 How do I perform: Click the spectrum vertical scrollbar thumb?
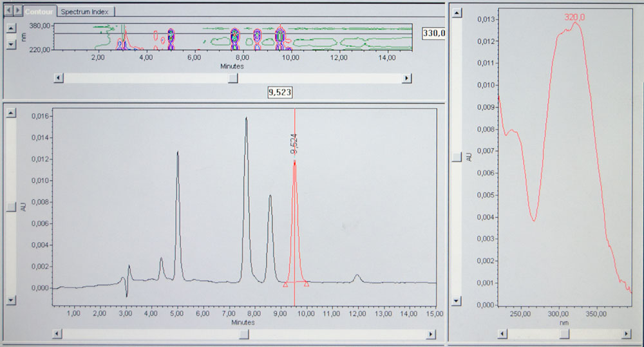pyautogui.click(x=457, y=157)
